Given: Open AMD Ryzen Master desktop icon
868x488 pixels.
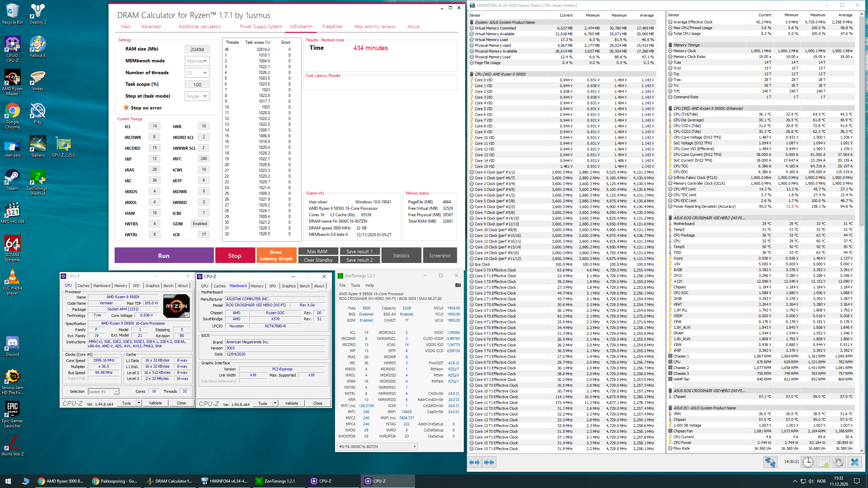Looking at the screenshot, I should click(x=13, y=82).
